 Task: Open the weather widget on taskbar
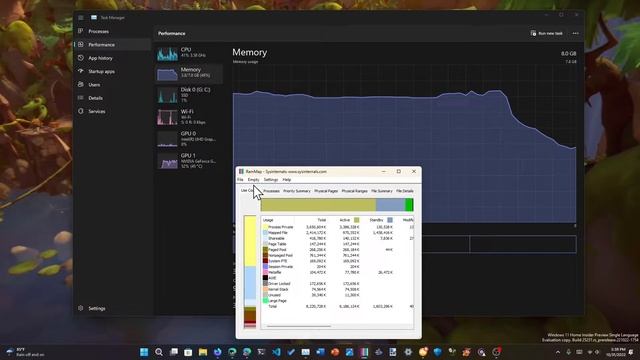click(x=24, y=352)
